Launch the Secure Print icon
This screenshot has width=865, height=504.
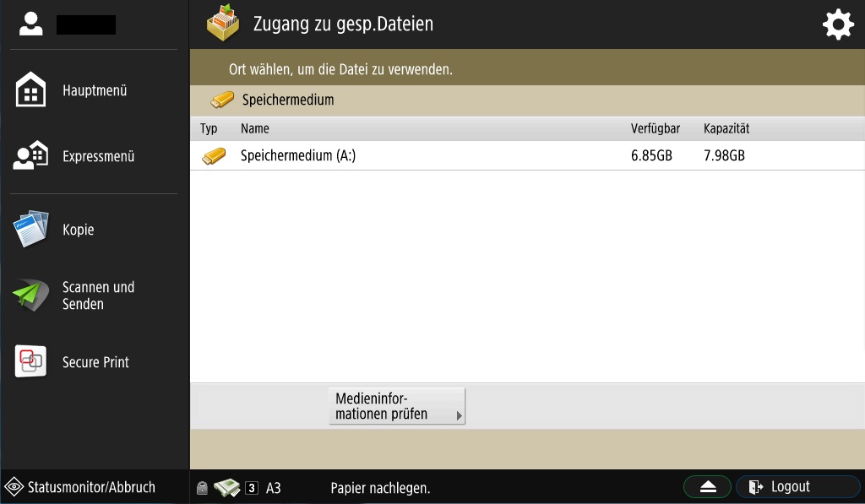click(31, 361)
